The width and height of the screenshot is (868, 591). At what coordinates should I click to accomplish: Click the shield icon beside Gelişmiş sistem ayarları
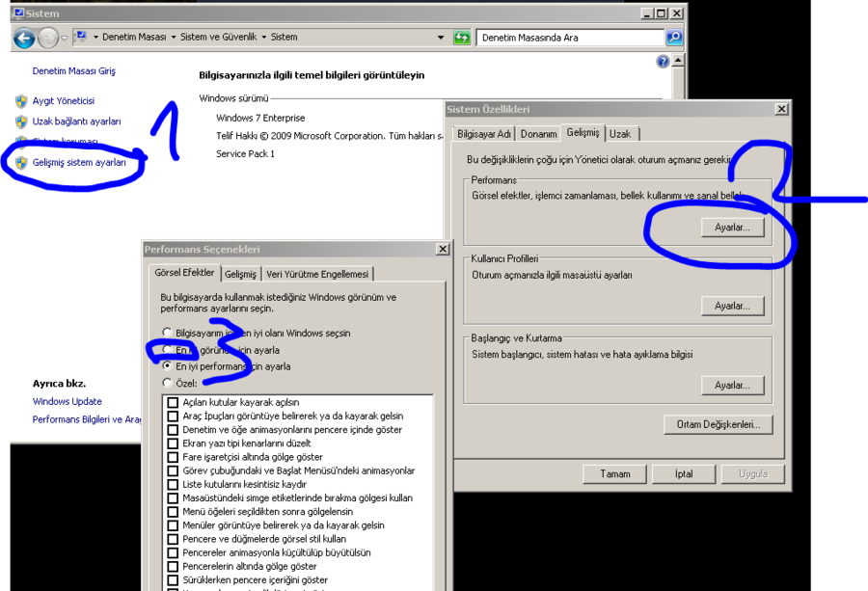(x=21, y=163)
